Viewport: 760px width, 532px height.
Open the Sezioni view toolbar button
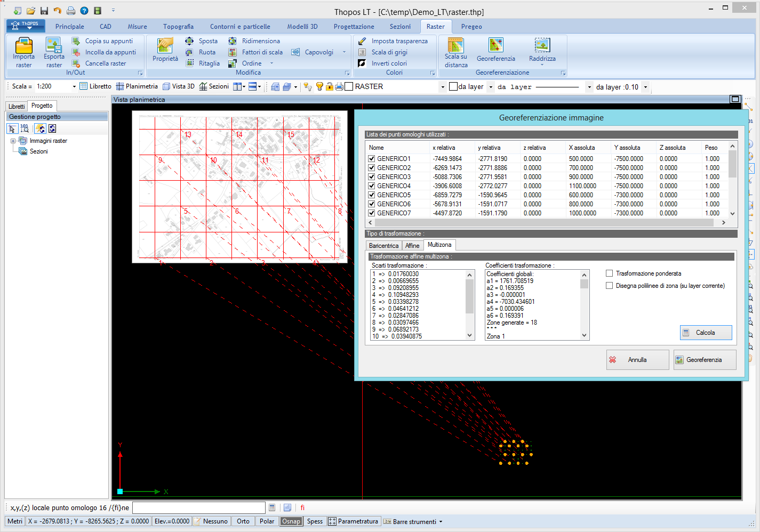tap(214, 86)
